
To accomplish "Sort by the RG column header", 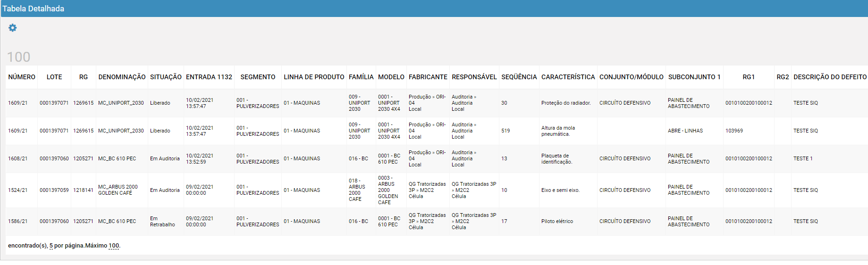I will point(84,77).
